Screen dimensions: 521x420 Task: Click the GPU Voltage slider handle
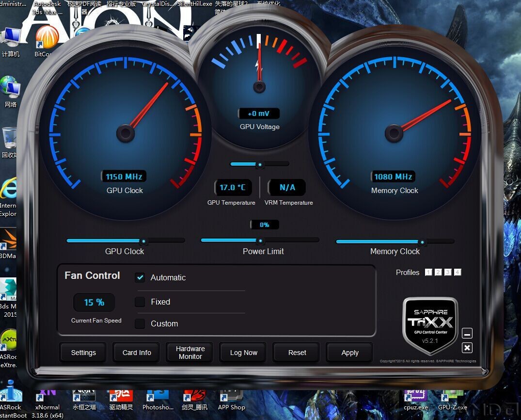[x=260, y=164]
